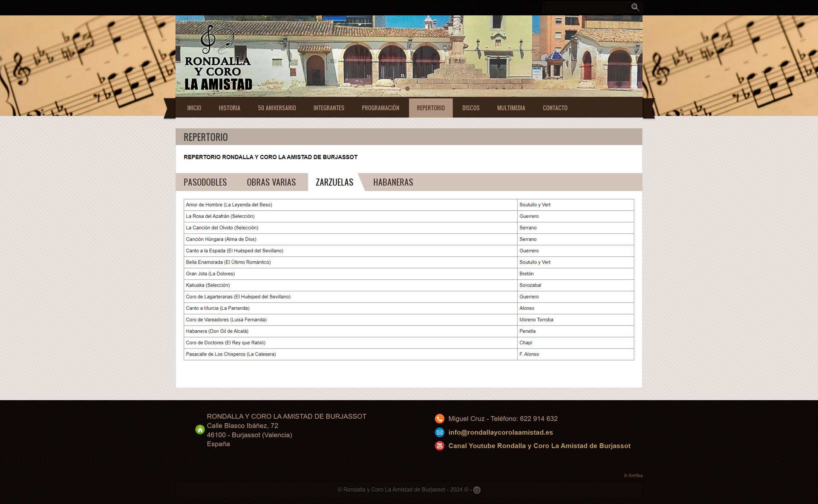Click the Rondalla y Coro logo
The height and width of the screenshot is (504, 818).
[218, 59]
